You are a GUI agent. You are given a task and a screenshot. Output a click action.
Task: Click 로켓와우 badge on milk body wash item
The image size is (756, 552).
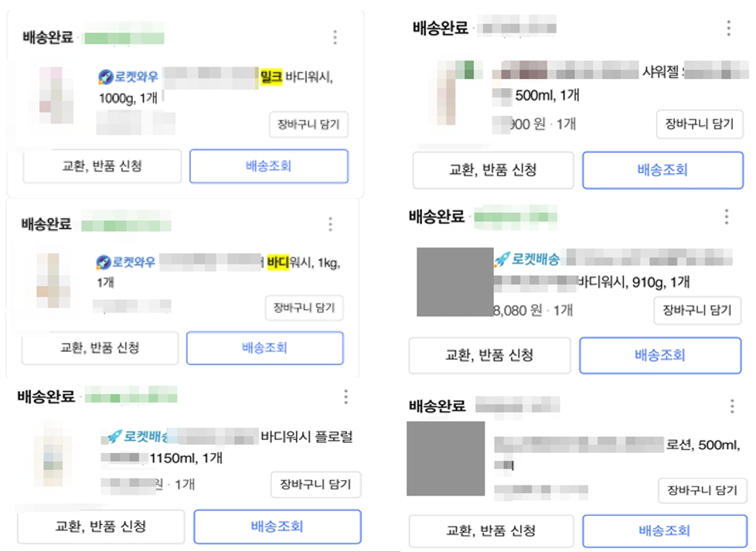128,77
